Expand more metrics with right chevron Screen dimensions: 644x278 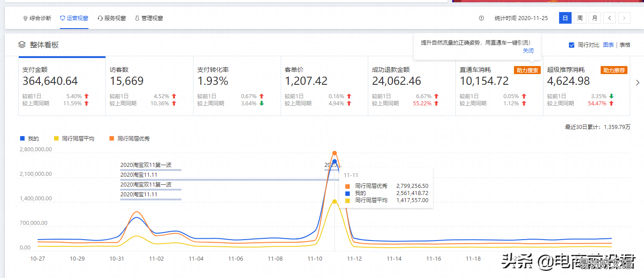637,83
